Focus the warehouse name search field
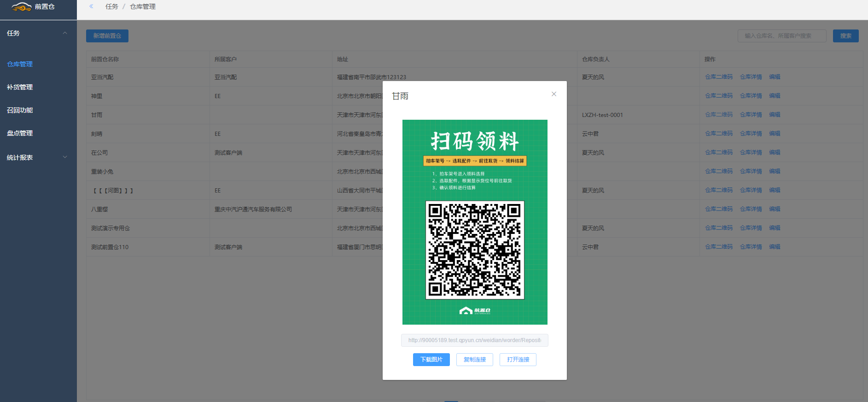 [x=782, y=36]
